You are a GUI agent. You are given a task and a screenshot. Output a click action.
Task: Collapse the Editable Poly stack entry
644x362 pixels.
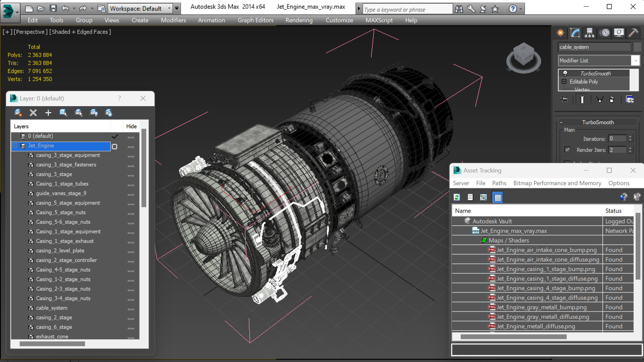coord(564,81)
